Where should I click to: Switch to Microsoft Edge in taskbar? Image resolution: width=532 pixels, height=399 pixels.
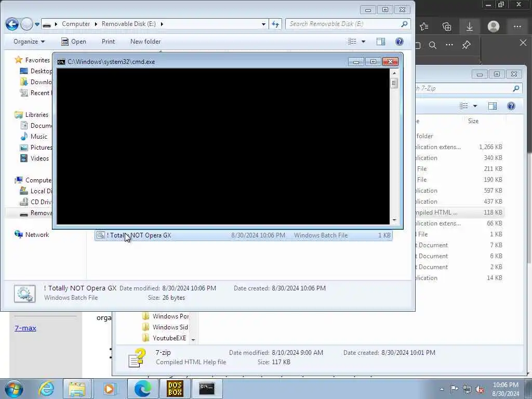tap(143, 389)
